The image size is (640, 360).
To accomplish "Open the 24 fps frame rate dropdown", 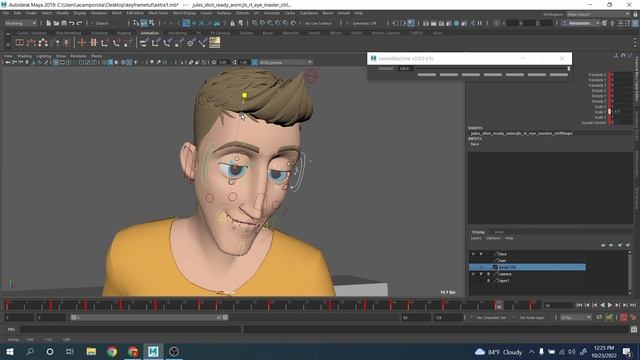I will [x=576, y=318].
